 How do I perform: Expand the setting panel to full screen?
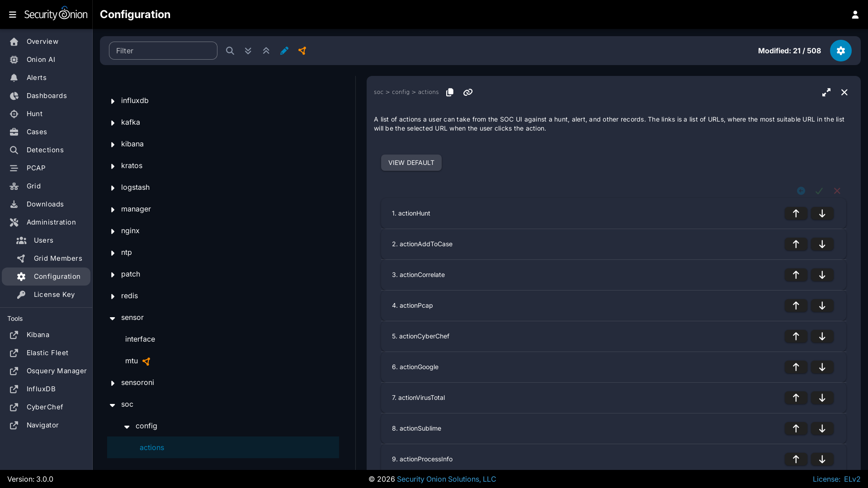click(826, 92)
